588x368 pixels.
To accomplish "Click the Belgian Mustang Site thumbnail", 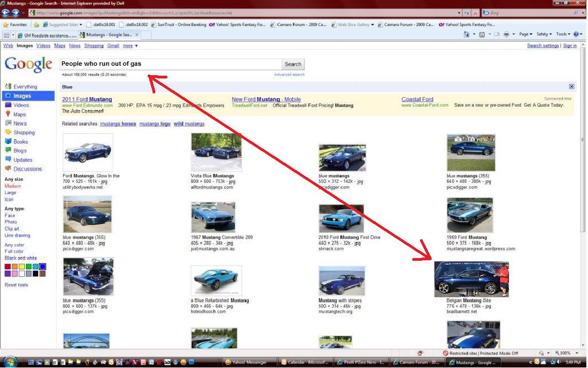I will coord(471,280).
